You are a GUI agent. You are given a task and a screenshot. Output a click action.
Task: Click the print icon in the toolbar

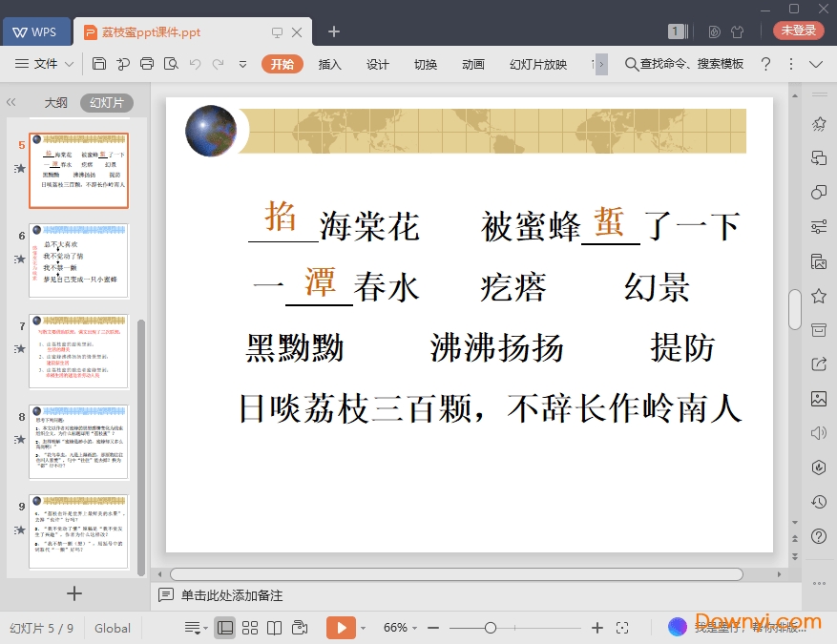click(x=147, y=64)
